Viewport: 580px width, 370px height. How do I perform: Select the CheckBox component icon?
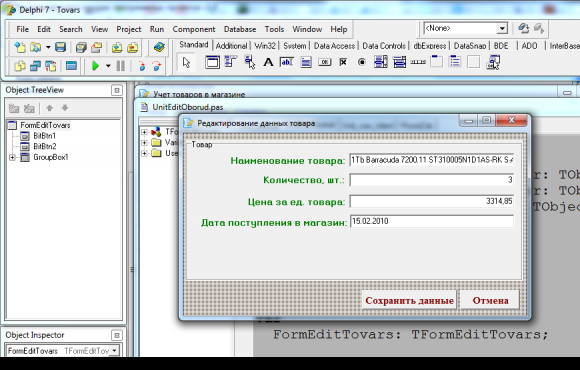point(343,62)
